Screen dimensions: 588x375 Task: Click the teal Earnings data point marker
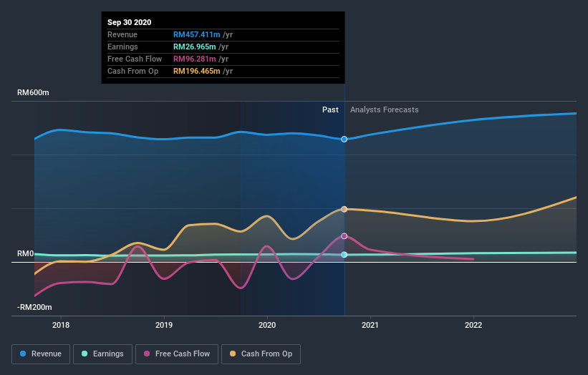344,255
